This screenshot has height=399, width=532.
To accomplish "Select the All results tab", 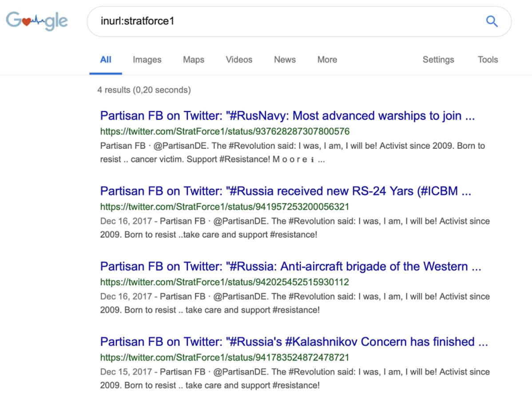I will click(106, 60).
